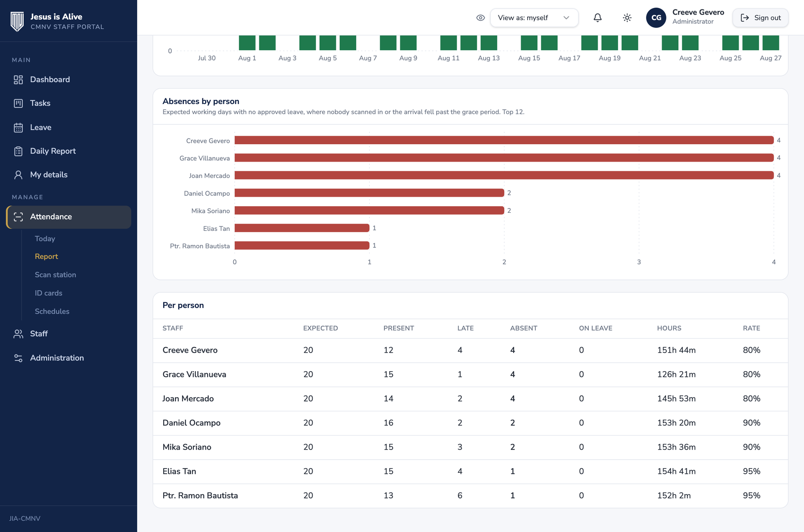804x532 pixels.
Task: Select Daniel Ocampo in the Per person table
Action: [x=192, y=423]
